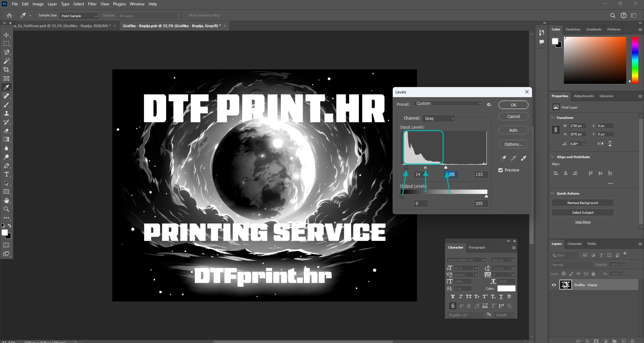
Task: Select the Blur tool
Action: click(x=6, y=148)
